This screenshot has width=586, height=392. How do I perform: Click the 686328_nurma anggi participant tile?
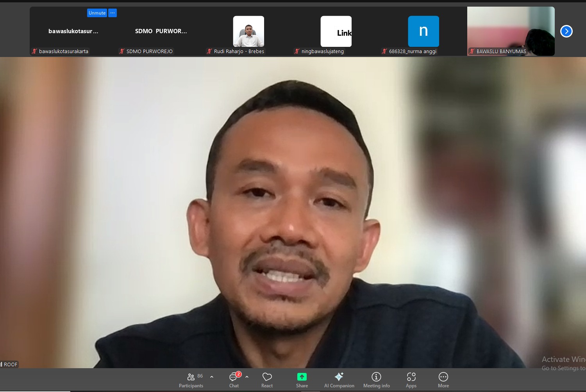point(423,31)
